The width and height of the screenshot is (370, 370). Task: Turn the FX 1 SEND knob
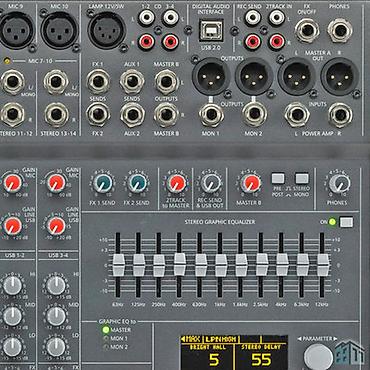point(102,184)
